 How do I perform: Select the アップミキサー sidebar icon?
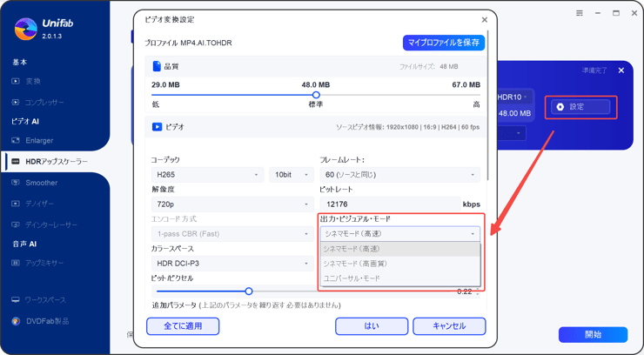[x=16, y=263]
